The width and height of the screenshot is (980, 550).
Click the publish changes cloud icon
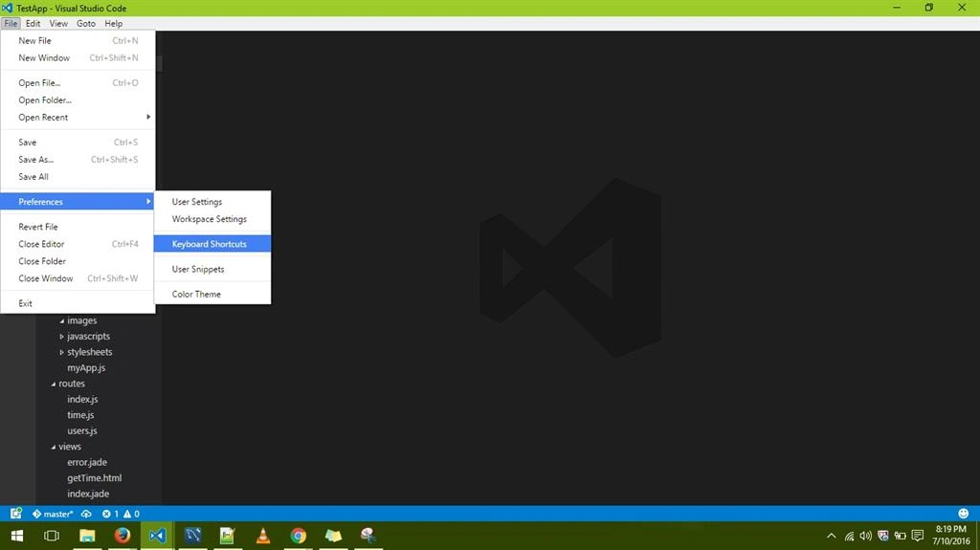pos(86,514)
